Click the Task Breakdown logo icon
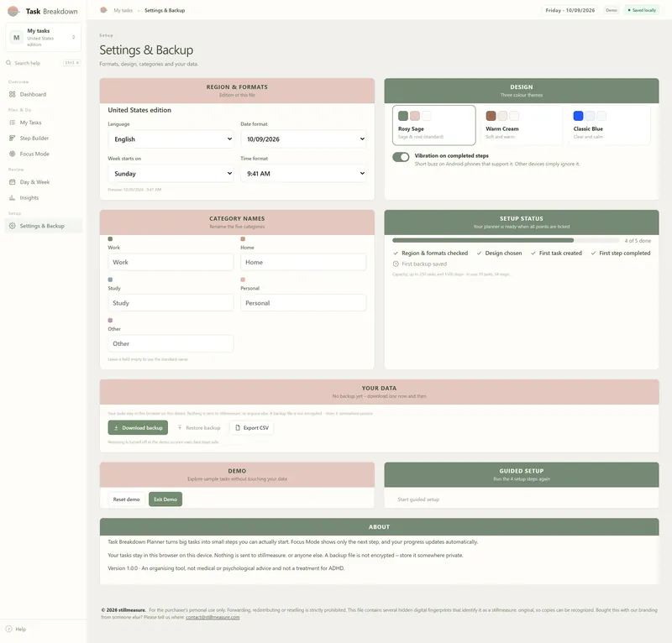This screenshot has height=643, width=672. (x=13, y=11)
